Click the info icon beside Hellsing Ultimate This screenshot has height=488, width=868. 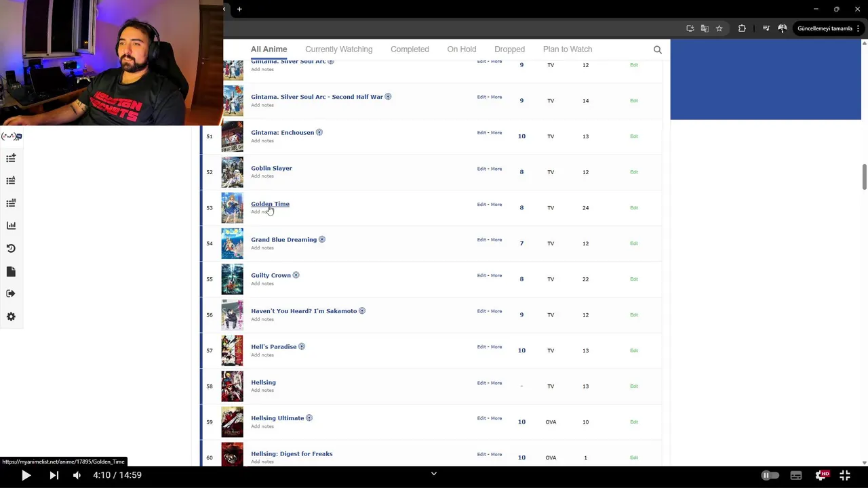click(309, 418)
